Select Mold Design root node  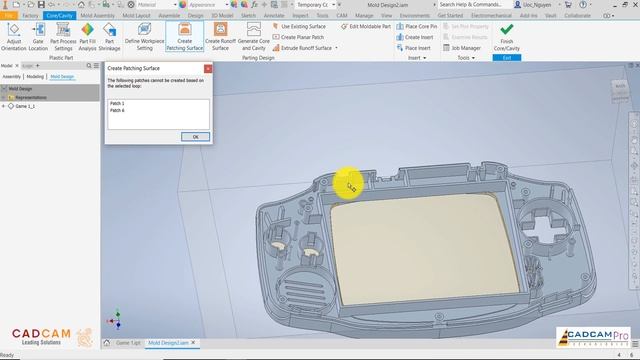[x=20, y=89]
